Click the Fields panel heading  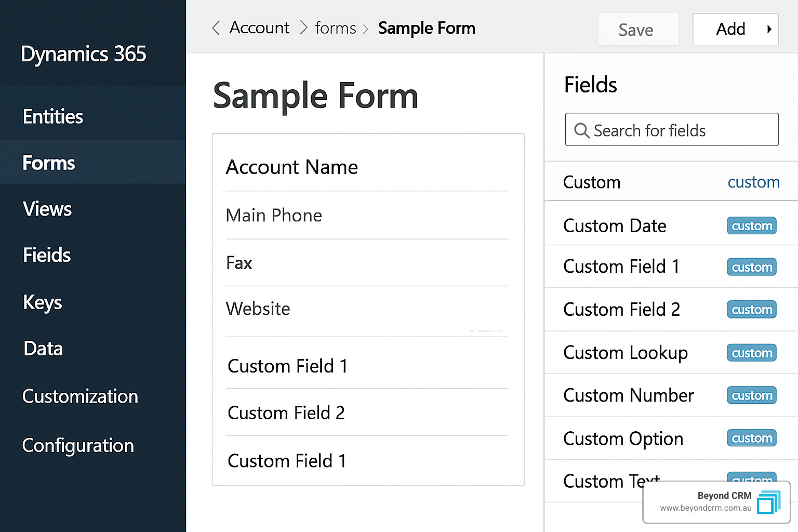(591, 85)
